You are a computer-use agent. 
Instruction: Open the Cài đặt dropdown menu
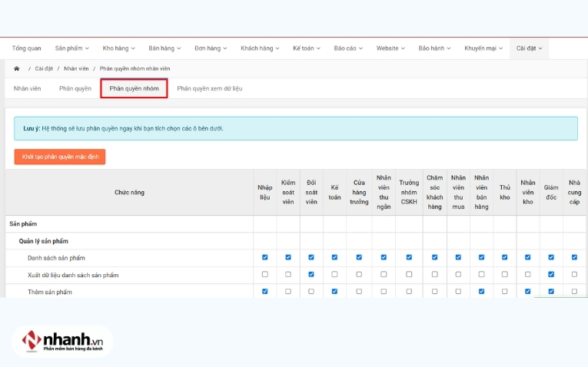(529, 48)
